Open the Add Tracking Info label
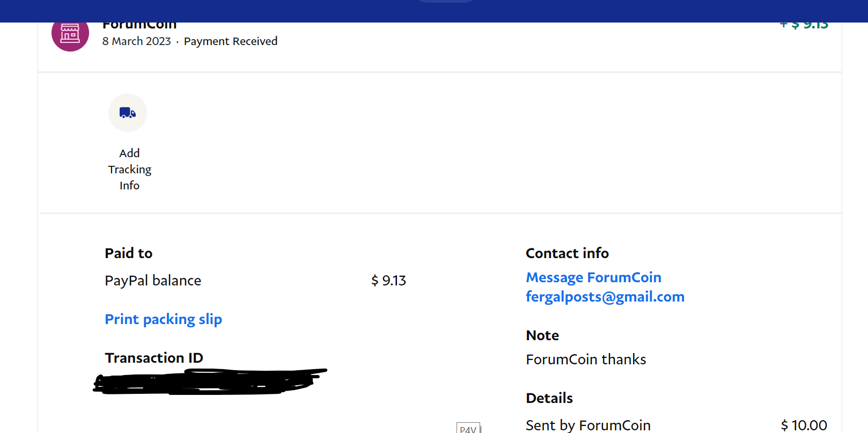868x433 pixels. (x=129, y=169)
